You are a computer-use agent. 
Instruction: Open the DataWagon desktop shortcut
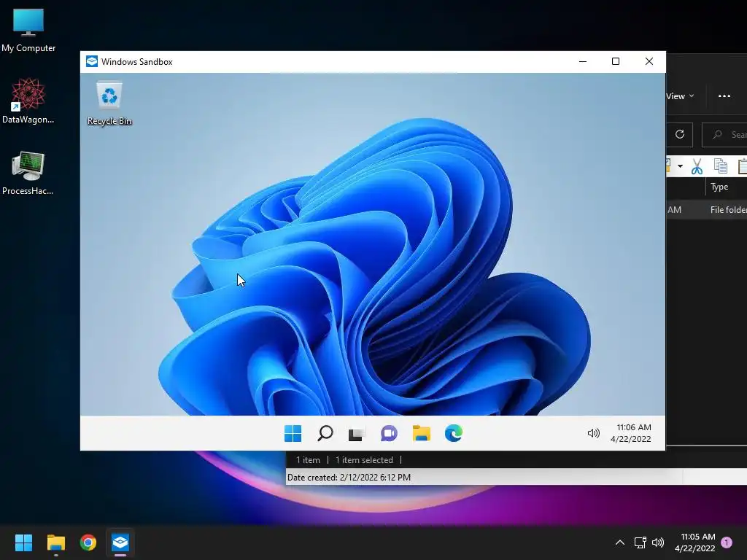coord(28,101)
